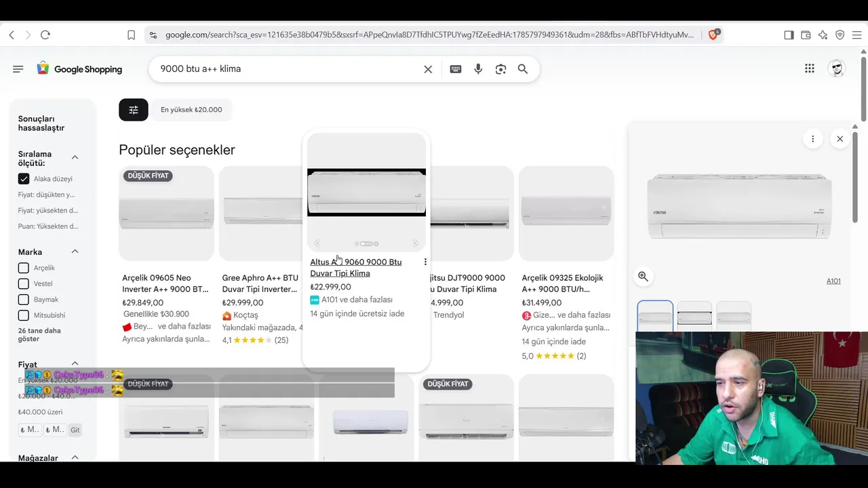The image size is (868, 488).
Task: Apply price range with Git button
Action: point(75,430)
